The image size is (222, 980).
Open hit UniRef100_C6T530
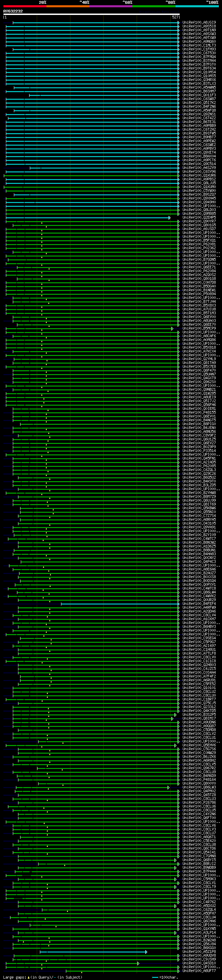[x=199, y=53]
